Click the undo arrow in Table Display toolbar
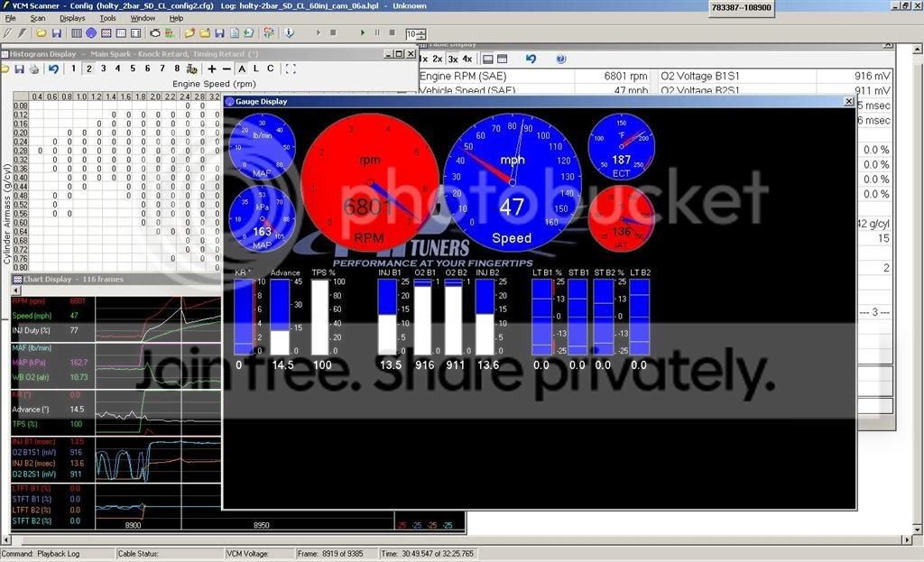This screenshot has width=924, height=562. point(531,60)
